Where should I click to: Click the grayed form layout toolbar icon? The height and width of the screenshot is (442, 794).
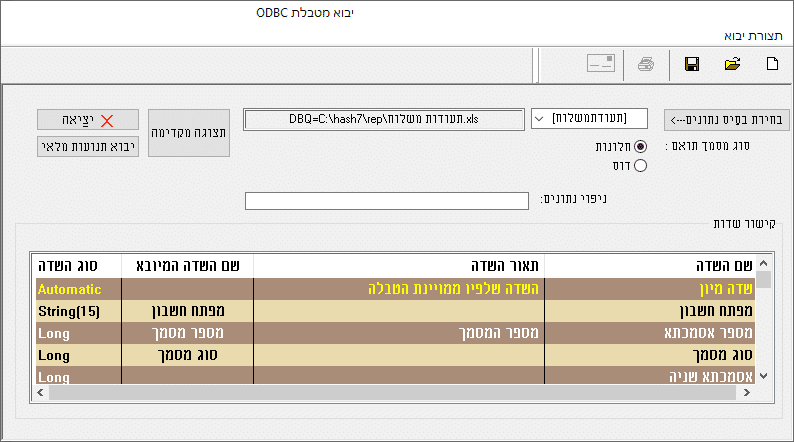coord(601,63)
